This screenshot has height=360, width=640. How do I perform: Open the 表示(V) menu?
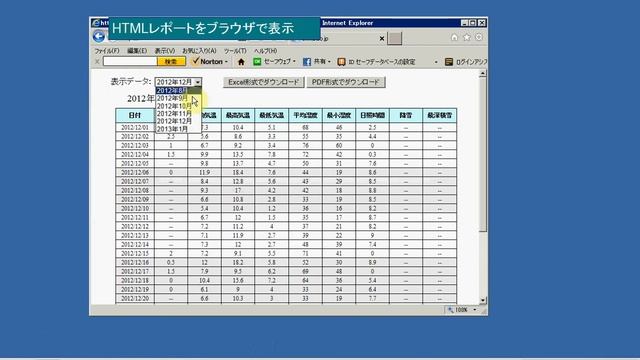pos(164,51)
